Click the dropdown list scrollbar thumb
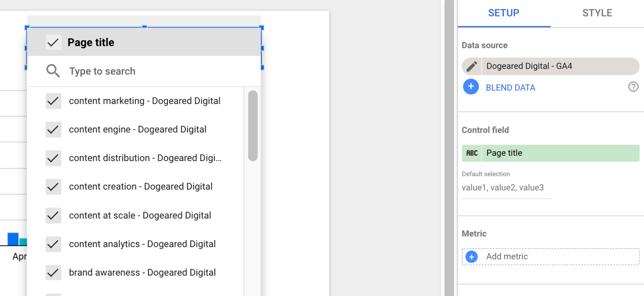 coord(253,126)
